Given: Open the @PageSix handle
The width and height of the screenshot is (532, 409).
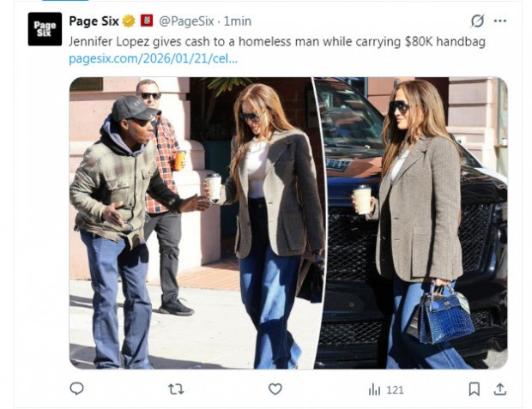Looking at the screenshot, I should pos(186,21).
